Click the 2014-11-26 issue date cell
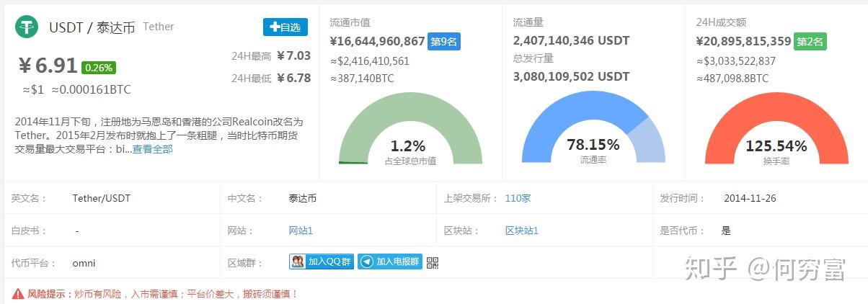The image size is (868, 304). coord(750,198)
